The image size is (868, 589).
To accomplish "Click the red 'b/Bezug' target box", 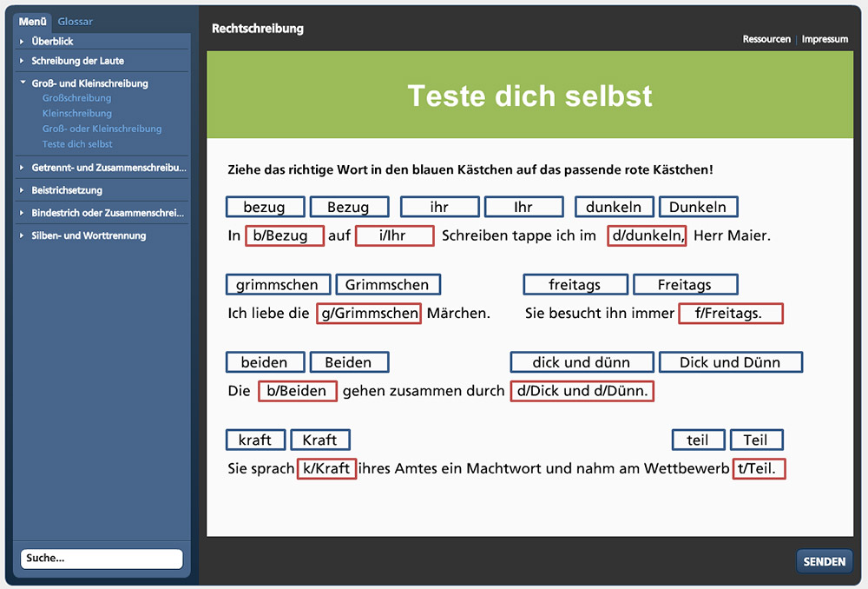I will coord(285,235).
